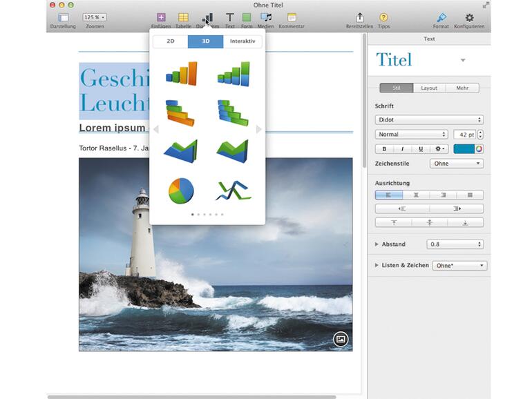Open the Kommentar tool
This screenshot has height=399, width=532.
pyautogui.click(x=292, y=18)
